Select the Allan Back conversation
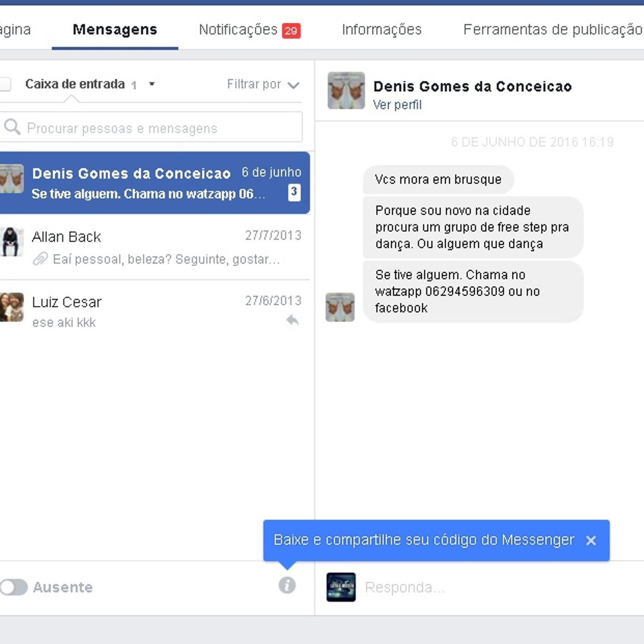The height and width of the screenshot is (644, 644). pos(155,247)
